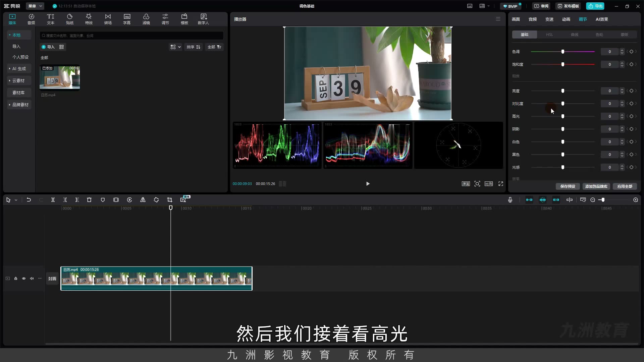Lock the video track
Image resolution: width=644 pixels, height=362 pixels.
(x=16, y=279)
